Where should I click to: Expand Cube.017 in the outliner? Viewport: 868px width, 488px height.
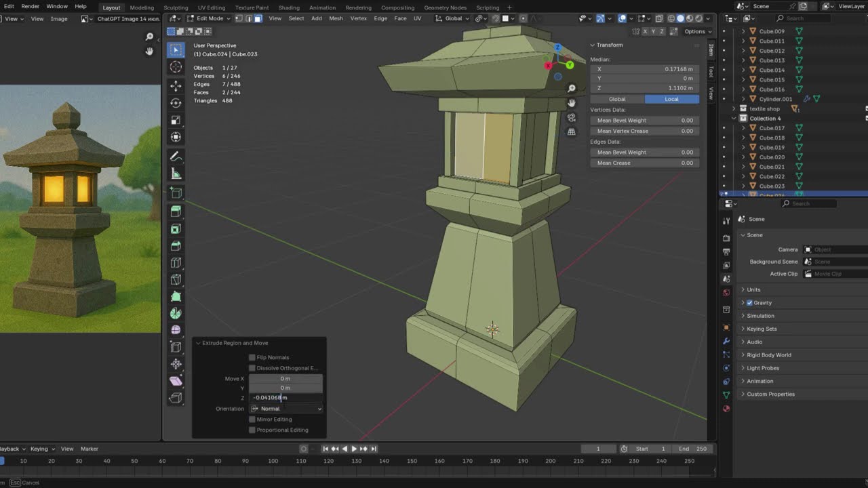[743, 128]
